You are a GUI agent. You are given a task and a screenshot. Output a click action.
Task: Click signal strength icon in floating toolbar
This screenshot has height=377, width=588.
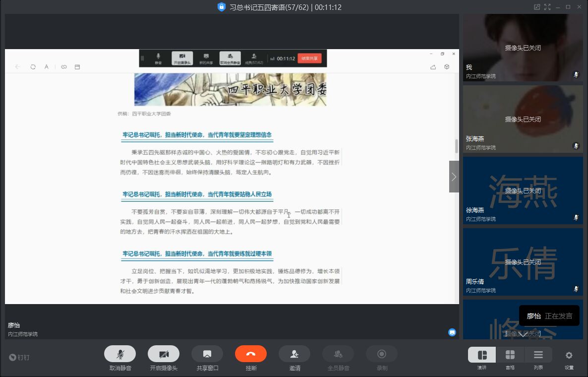click(273, 59)
